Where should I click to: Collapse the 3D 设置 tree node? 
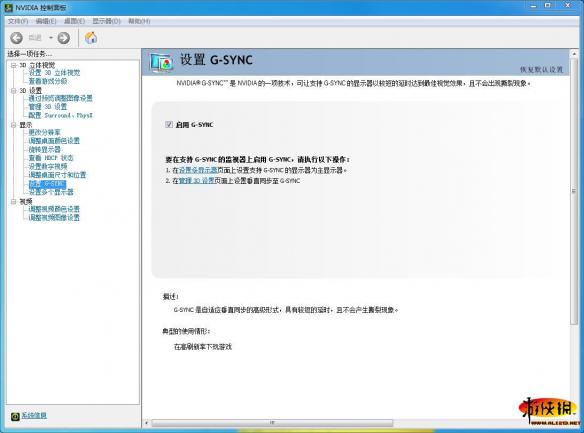click(13, 91)
